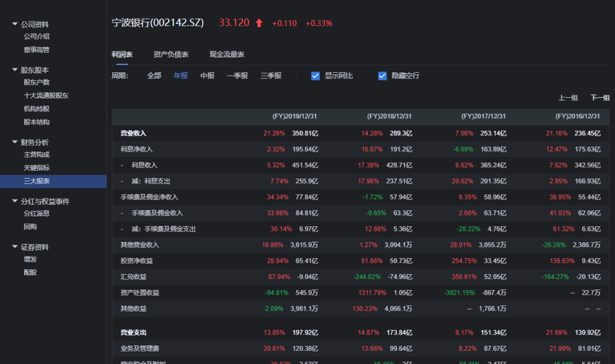Image resolution: width=615 pixels, height=364 pixels.
Task: Collapse the 财务分析 sidebar section
Action: tap(15, 142)
